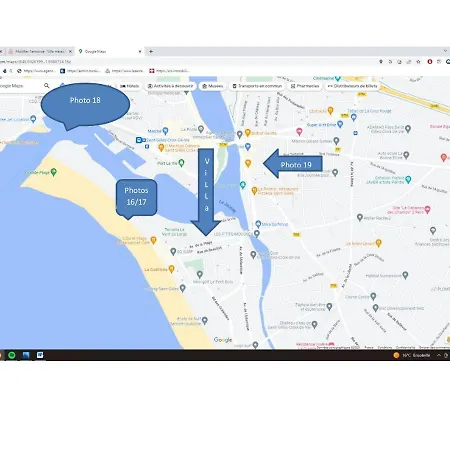Show Musées on the map
450x450 pixels.
pyautogui.click(x=213, y=86)
